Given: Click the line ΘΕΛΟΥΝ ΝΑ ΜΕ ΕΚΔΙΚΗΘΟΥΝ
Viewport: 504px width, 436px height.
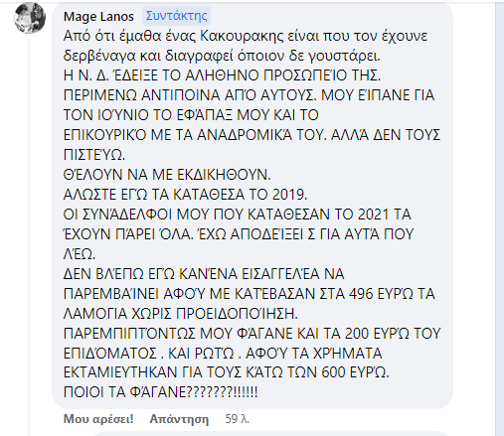Looking at the screenshot, I should 167,175.
